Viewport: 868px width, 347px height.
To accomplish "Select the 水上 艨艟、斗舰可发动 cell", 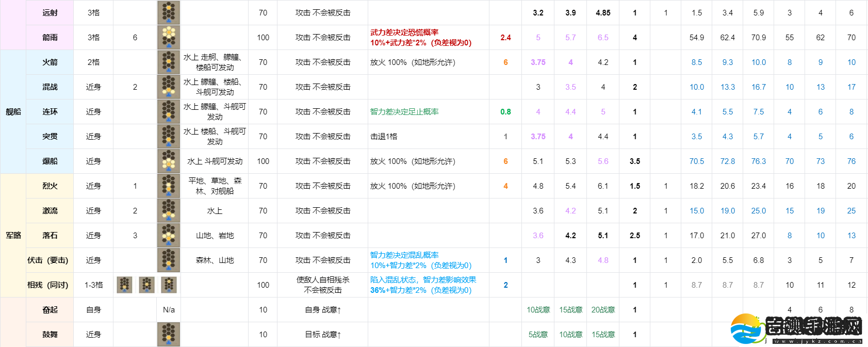I will [x=215, y=112].
